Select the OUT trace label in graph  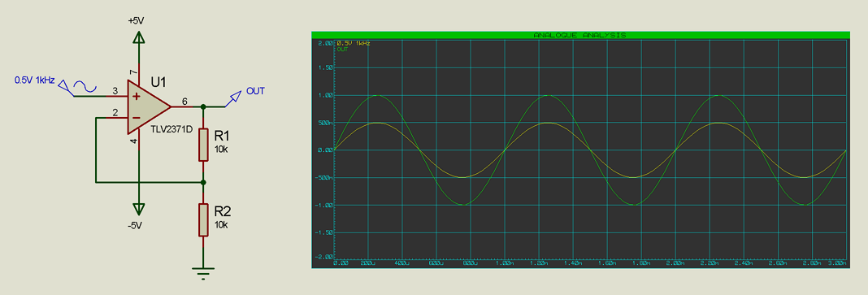coord(342,49)
